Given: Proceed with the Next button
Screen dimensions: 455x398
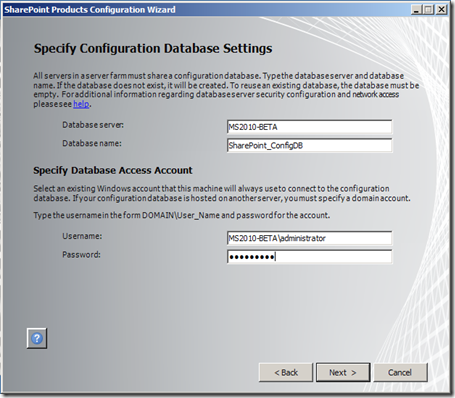Looking at the screenshot, I should pyautogui.click(x=343, y=372).
